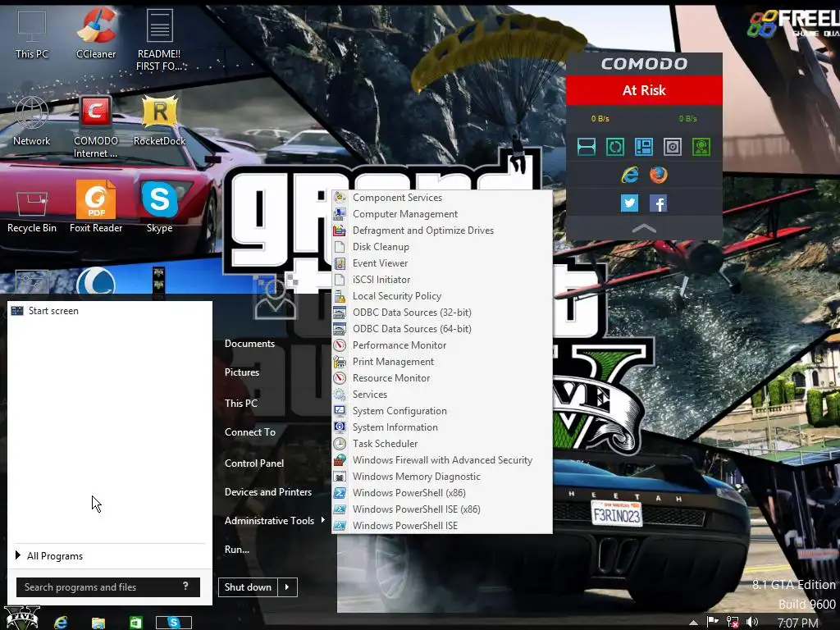Open the Network desktop icon
This screenshot has width=840, height=630.
[x=32, y=121]
